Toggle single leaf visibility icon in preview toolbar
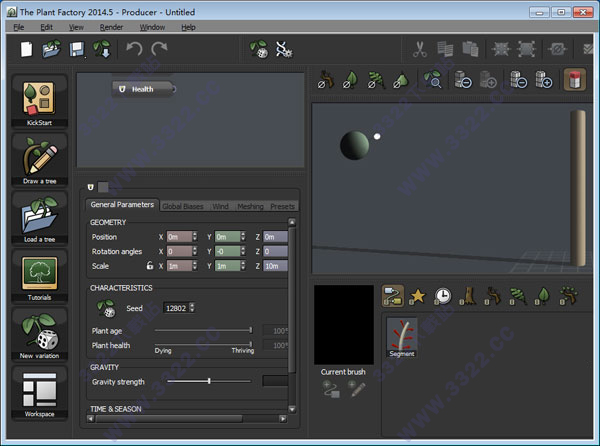The width and height of the screenshot is (600, 446). click(x=350, y=80)
